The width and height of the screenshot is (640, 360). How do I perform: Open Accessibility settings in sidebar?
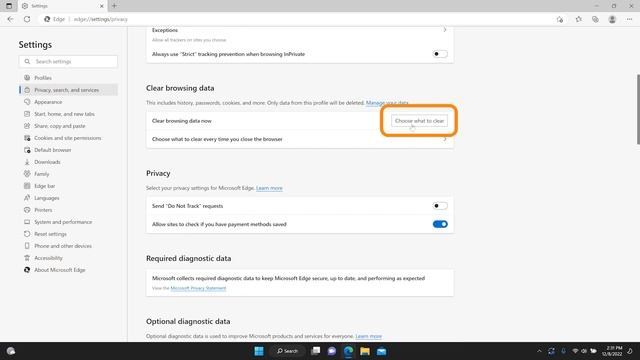coord(68,258)
